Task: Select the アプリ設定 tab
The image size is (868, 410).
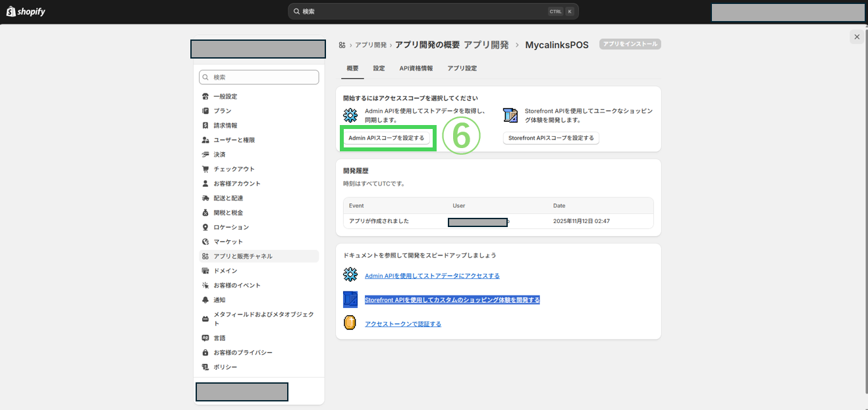Action: (x=462, y=68)
